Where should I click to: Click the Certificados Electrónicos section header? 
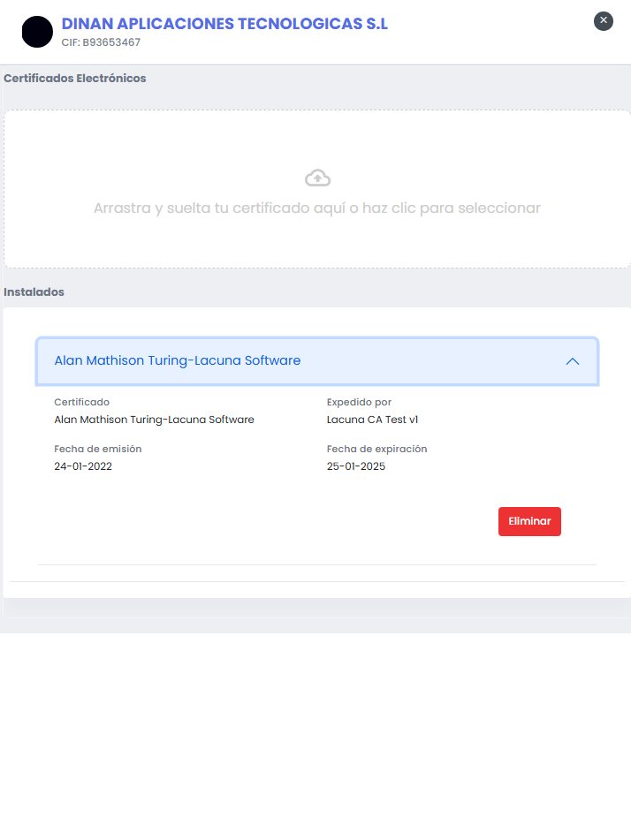pos(75,78)
